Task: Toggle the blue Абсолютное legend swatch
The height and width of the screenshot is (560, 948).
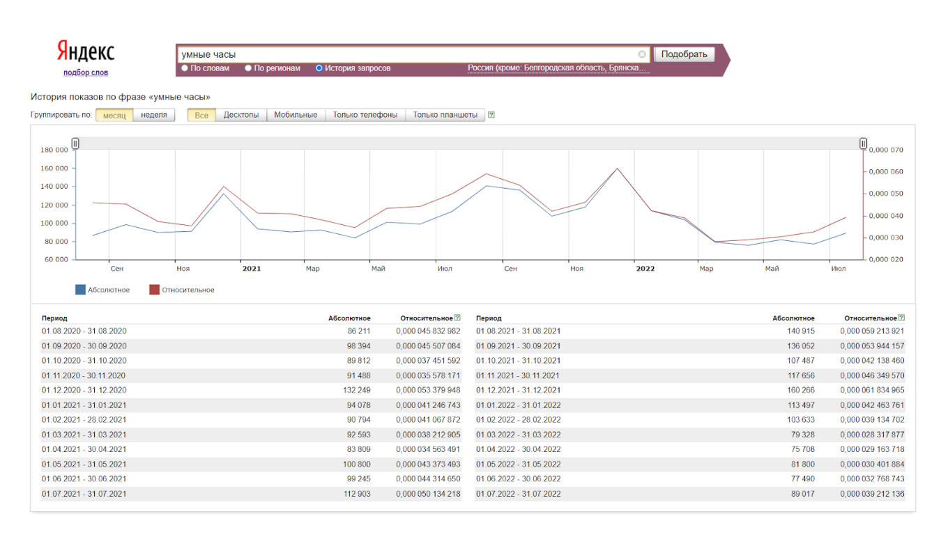Action: (x=80, y=290)
